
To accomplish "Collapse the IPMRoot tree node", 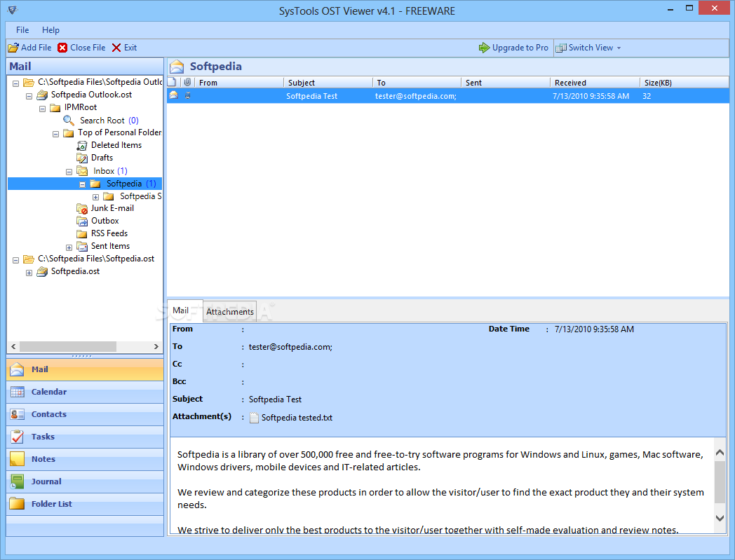I will [x=42, y=109].
